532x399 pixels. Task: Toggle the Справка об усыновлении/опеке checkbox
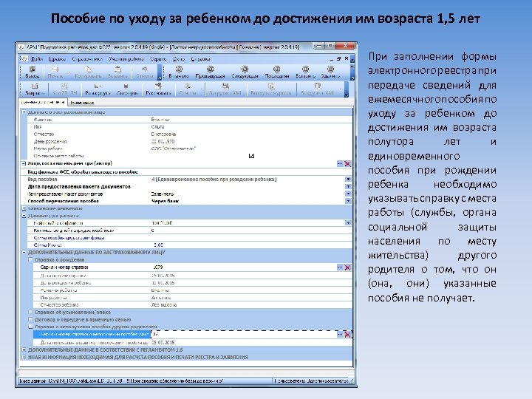[x=30, y=312]
